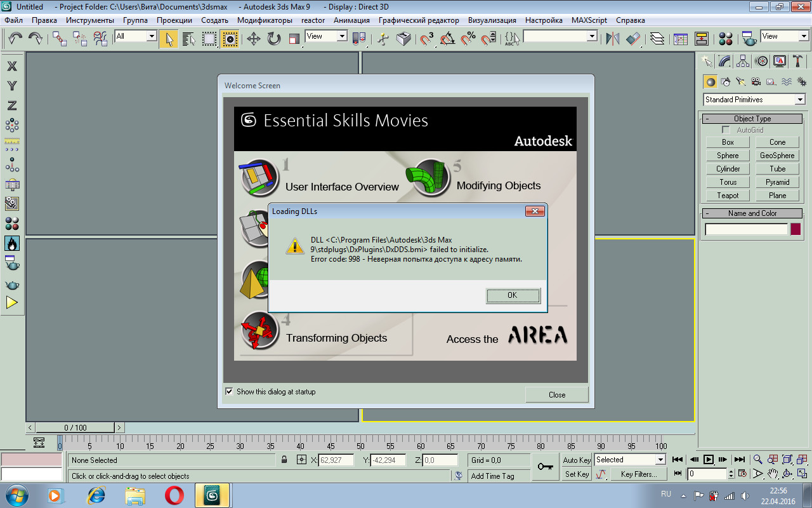
Task: Open Opera from the Windows taskbar
Action: 174,495
